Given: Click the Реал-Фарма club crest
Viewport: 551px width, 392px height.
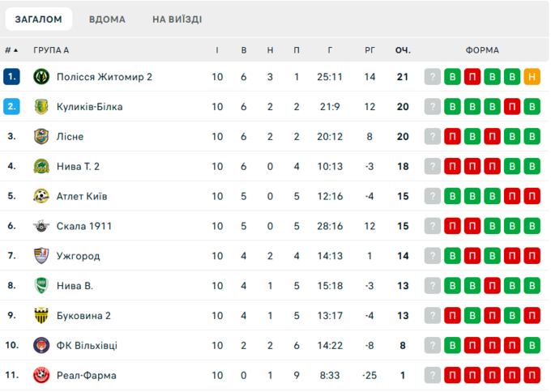Looking at the screenshot, I should 41,375.
